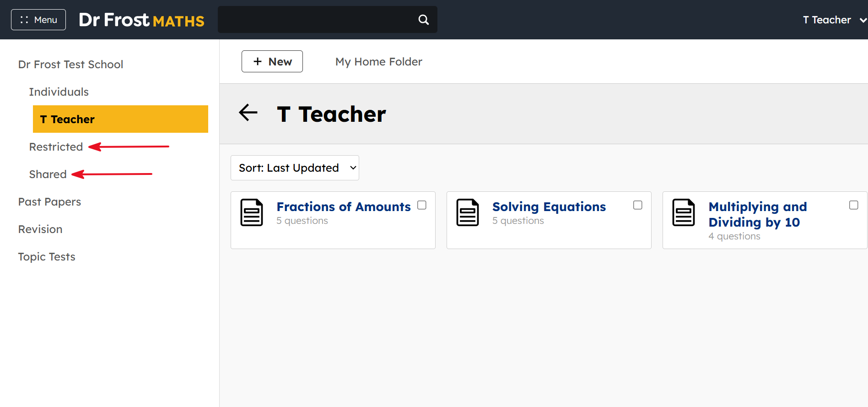
Task: Open the Sort: Last Updated dropdown
Action: 295,168
